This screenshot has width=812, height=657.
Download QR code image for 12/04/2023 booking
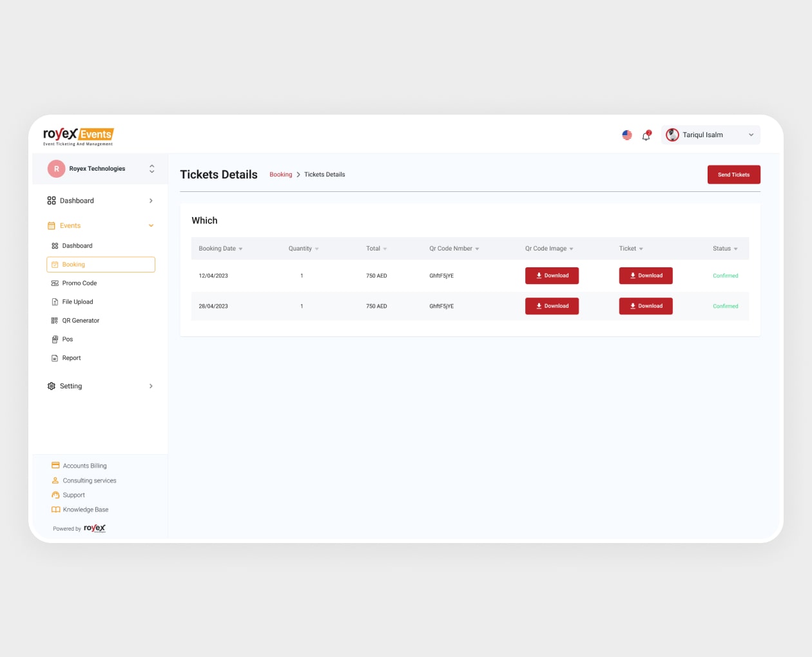[x=552, y=276]
